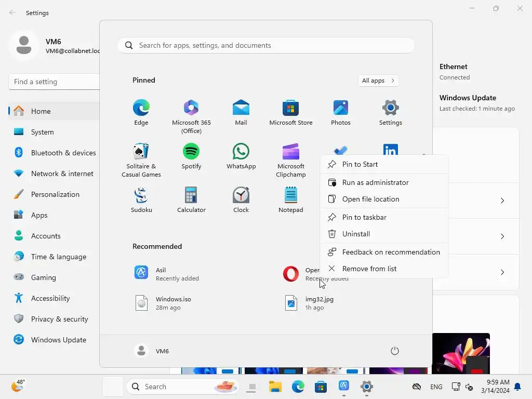Open the Calculator app
This screenshot has height=399, width=532.
point(191,200)
